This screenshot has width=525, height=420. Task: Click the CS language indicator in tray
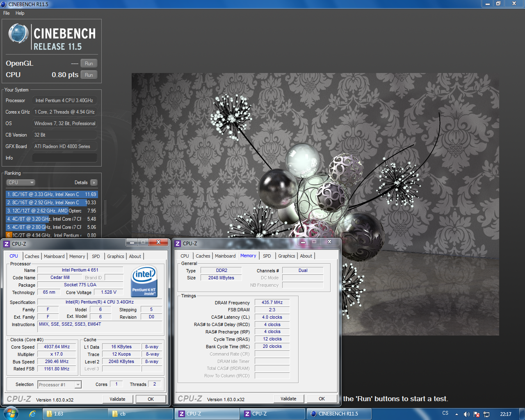point(445,413)
